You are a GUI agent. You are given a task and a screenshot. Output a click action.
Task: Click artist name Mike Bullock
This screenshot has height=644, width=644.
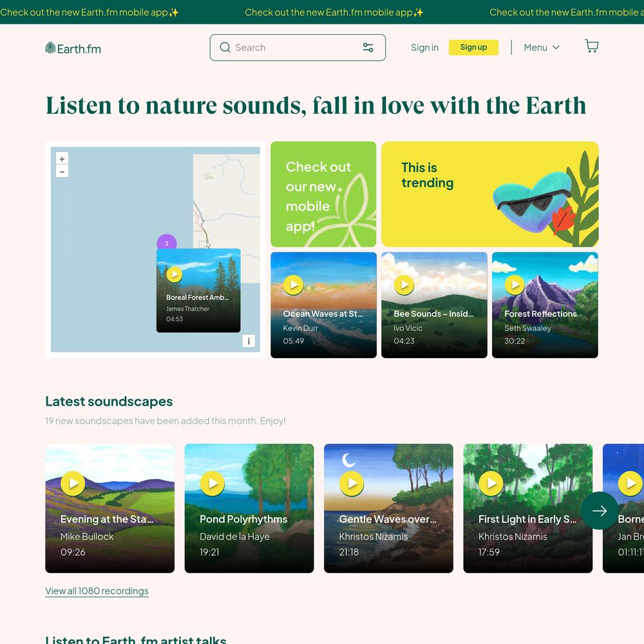[x=87, y=536]
